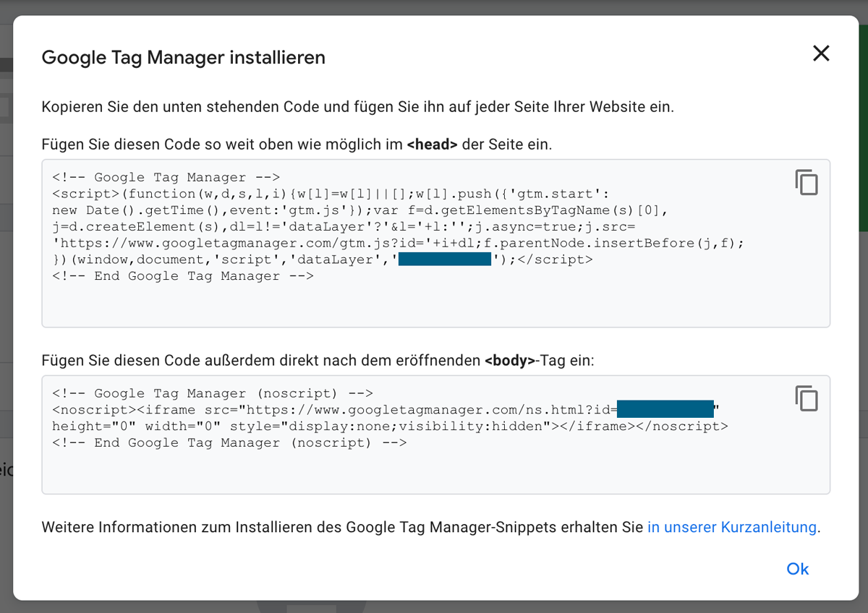The height and width of the screenshot is (613, 868).
Task: Click the heading "Google Tag Manager installieren"
Action: coord(184,57)
